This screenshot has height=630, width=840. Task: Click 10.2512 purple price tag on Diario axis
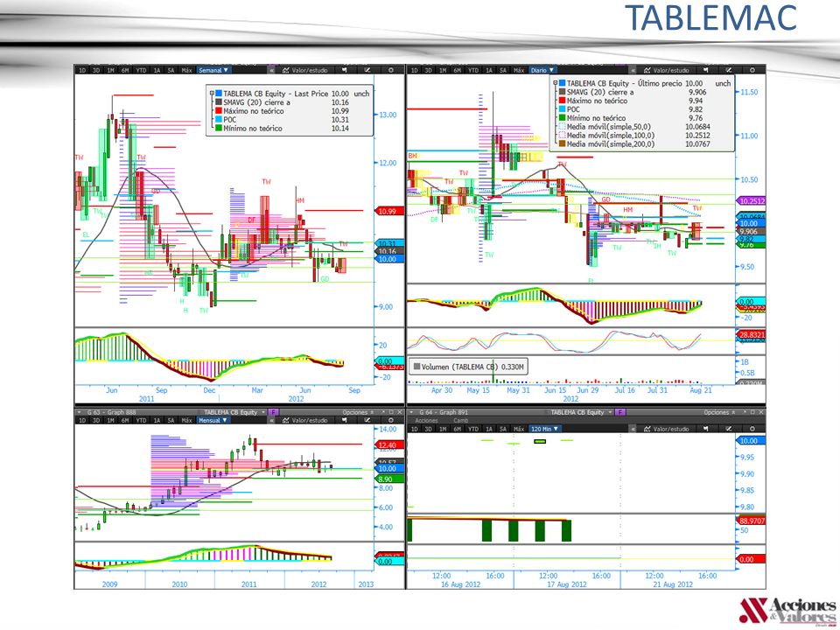752,201
